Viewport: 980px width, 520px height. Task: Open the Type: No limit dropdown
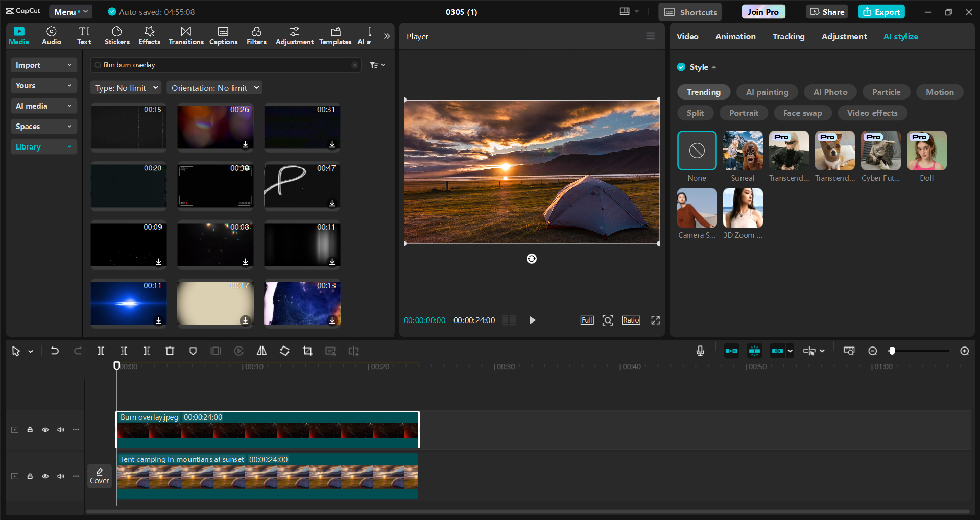click(126, 87)
